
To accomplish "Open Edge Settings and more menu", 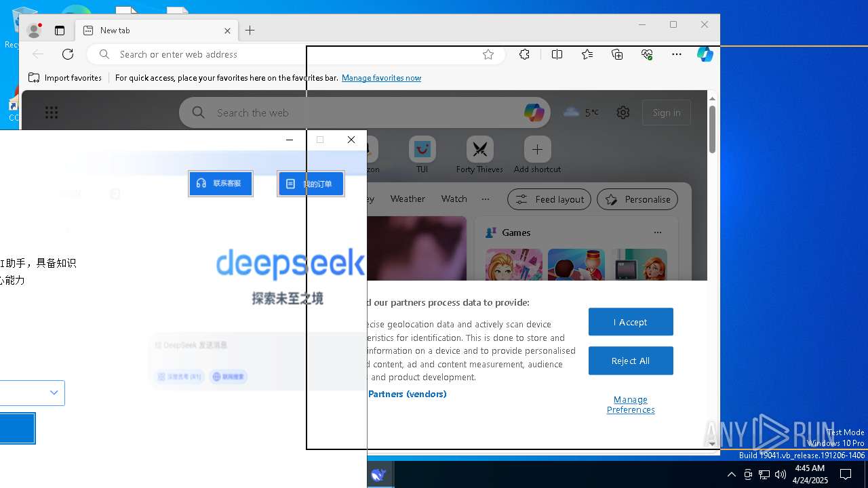I will coord(677,54).
